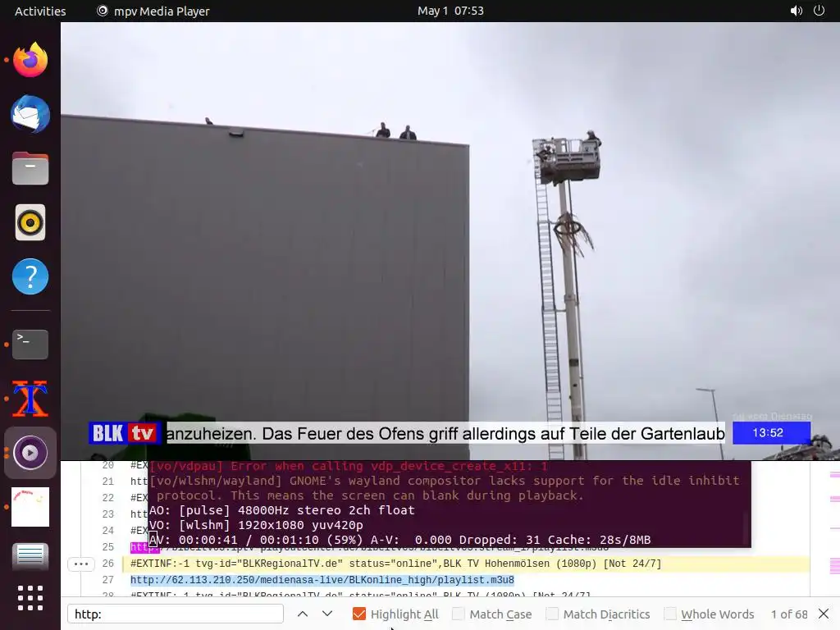
Task: Click the 'AO: [pulse] 48000Hz' terminal line
Action: point(282,510)
